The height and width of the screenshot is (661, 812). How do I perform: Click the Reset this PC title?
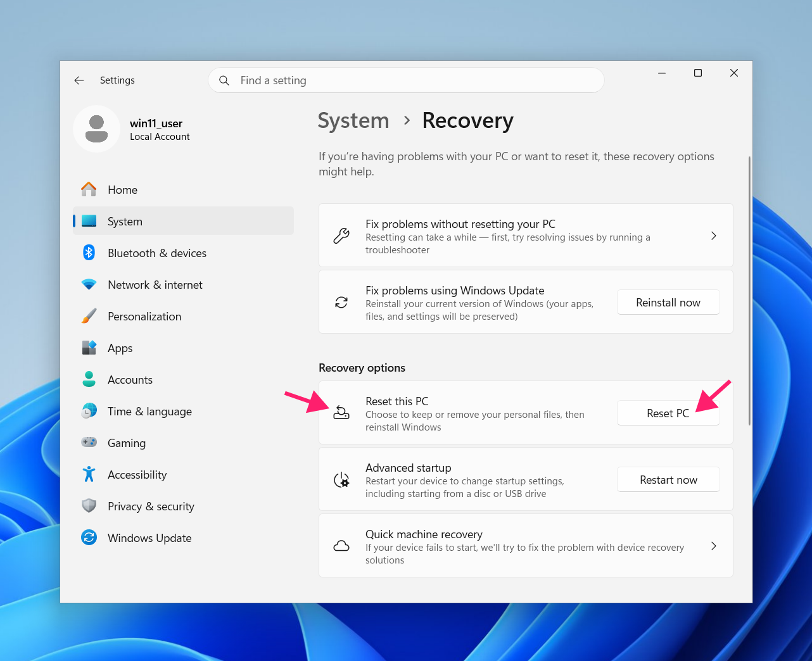pyautogui.click(x=397, y=401)
